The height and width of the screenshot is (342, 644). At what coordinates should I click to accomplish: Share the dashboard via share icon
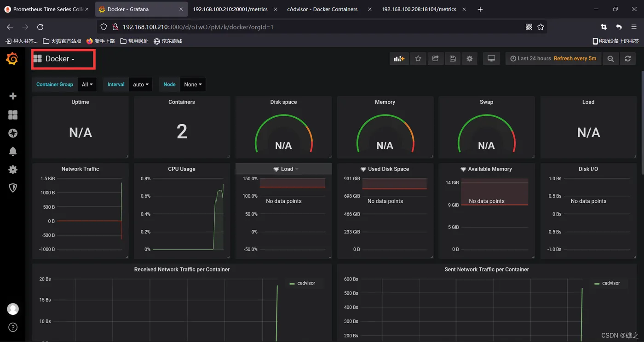coord(435,58)
